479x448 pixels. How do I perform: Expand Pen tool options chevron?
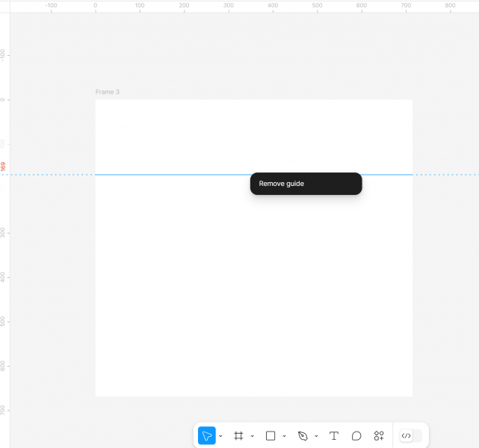[x=316, y=436]
